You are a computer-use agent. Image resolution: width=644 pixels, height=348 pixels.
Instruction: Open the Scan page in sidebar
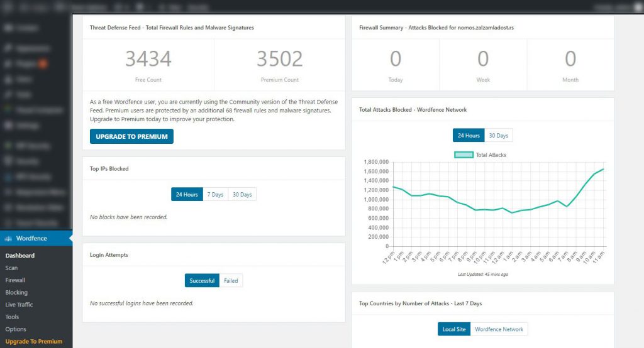point(11,268)
